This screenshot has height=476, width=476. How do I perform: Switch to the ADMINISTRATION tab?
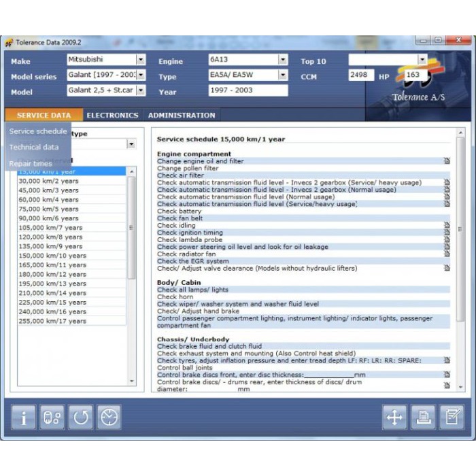[x=182, y=116]
